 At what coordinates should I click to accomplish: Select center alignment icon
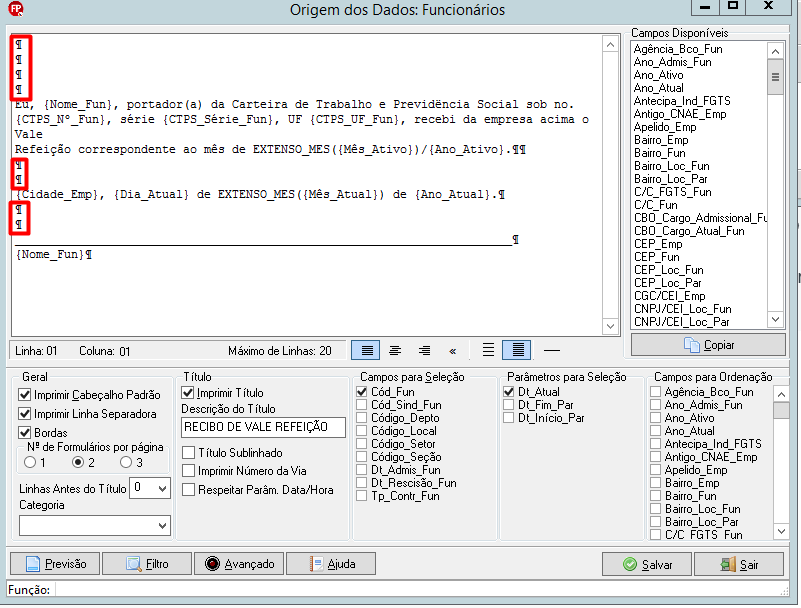pyautogui.click(x=395, y=350)
